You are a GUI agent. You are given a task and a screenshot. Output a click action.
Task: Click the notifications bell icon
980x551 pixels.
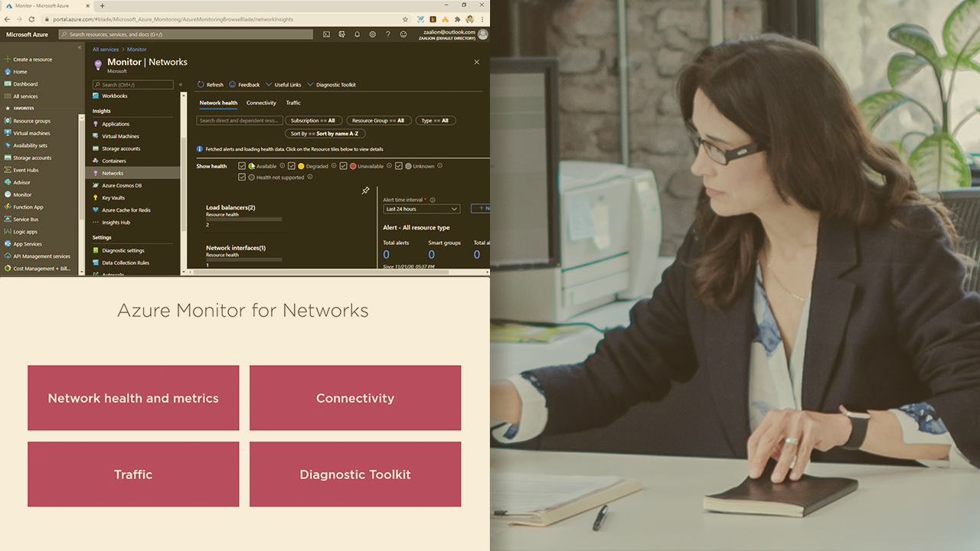click(357, 34)
